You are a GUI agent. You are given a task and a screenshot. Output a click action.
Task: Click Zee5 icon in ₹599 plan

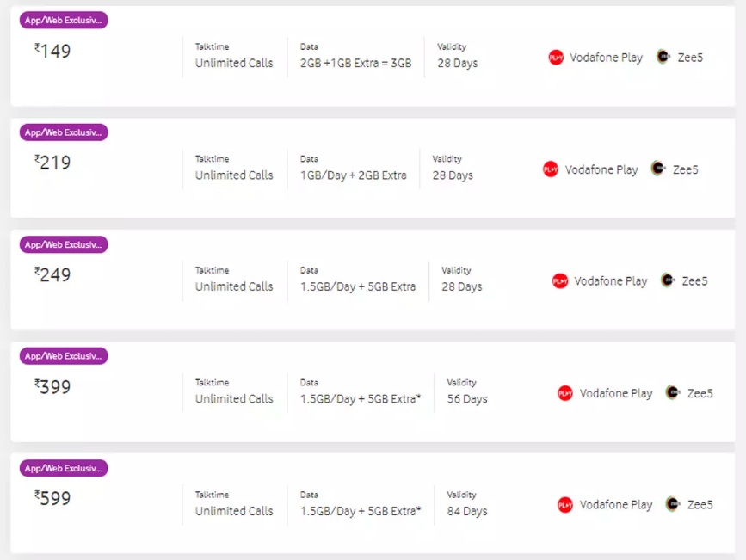673,504
